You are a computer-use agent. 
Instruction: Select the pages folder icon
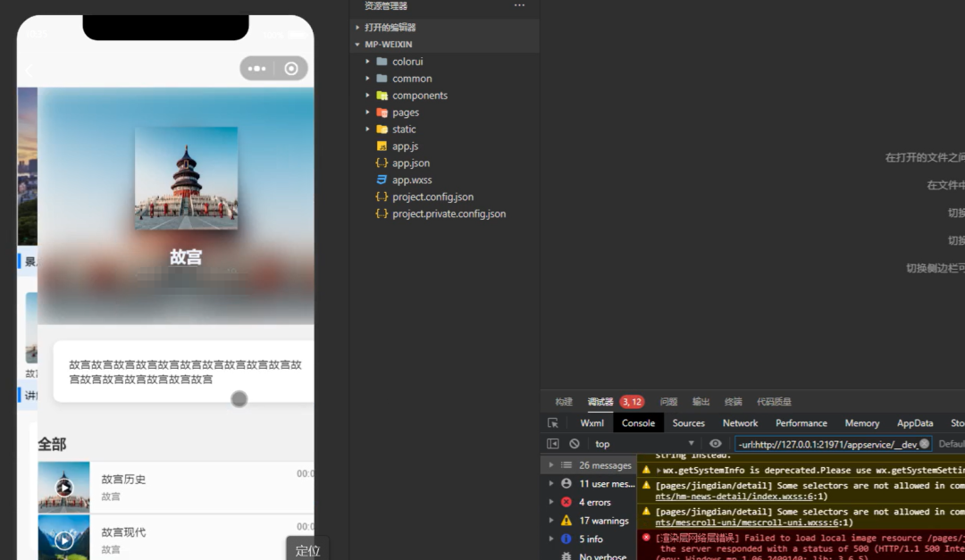coord(382,113)
